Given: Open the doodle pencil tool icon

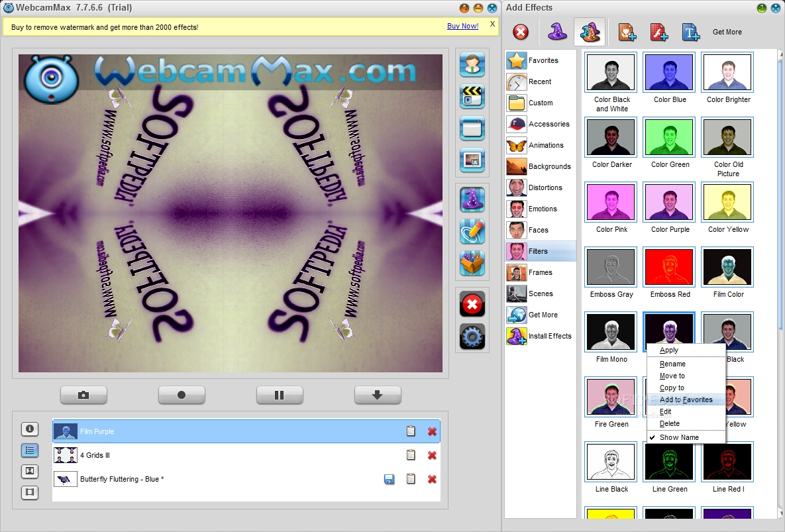Looking at the screenshot, I should pos(472,231).
